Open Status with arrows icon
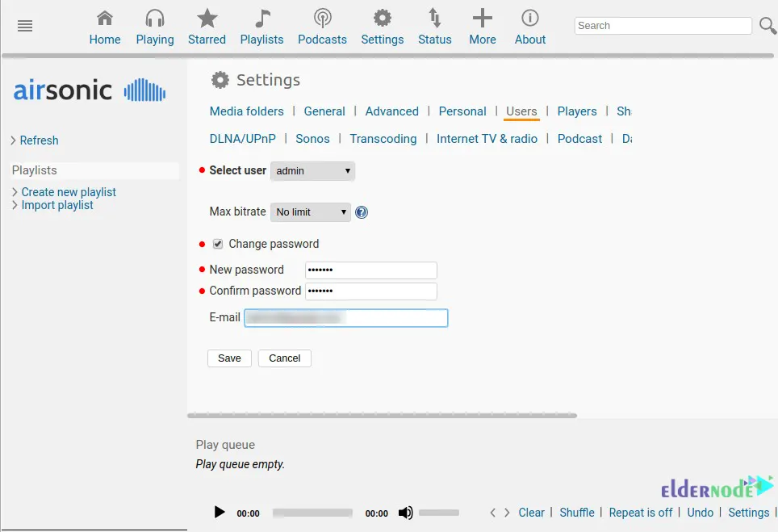 click(435, 19)
